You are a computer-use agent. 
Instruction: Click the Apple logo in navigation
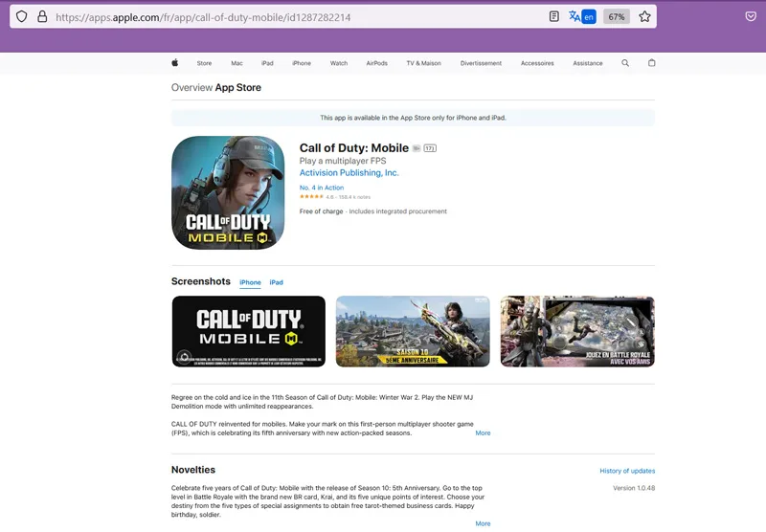(x=175, y=62)
